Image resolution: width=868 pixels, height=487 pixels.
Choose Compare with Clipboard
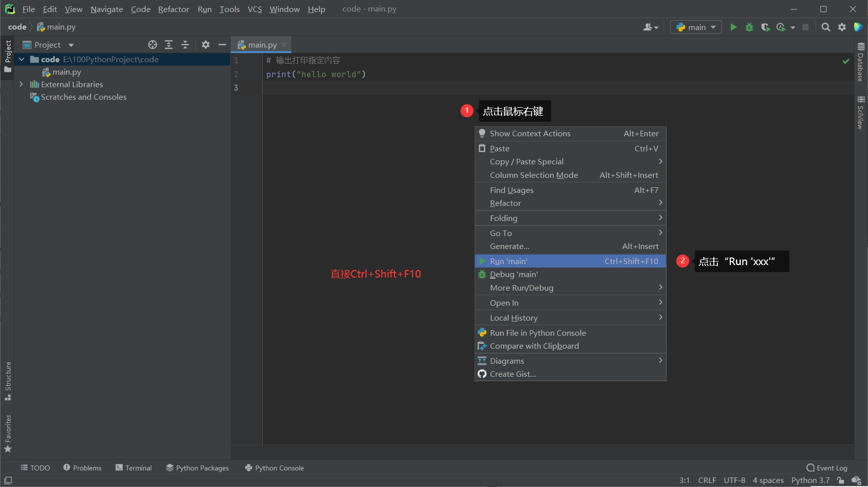click(x=570, y=346)
